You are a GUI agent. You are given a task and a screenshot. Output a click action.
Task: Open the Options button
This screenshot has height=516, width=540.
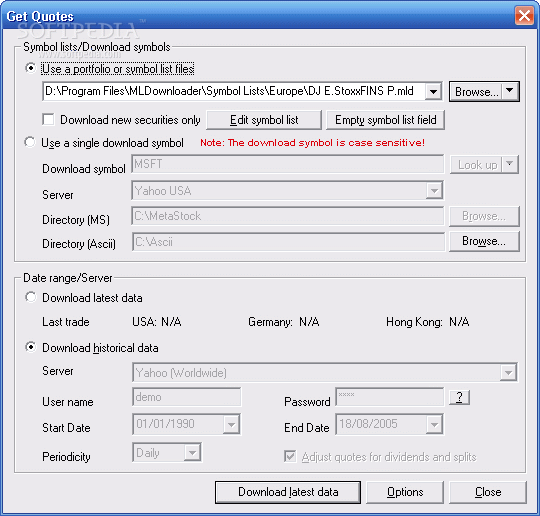point(405,492)
